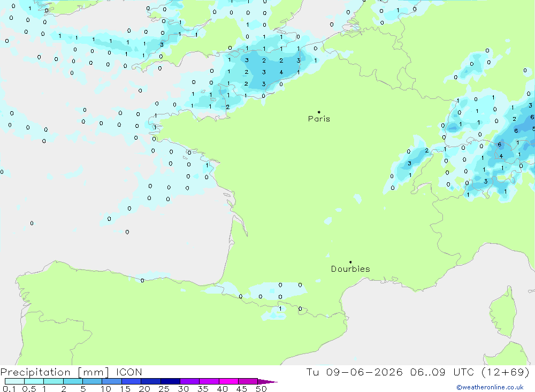Select the Paris location dot marker

[319, 112]
